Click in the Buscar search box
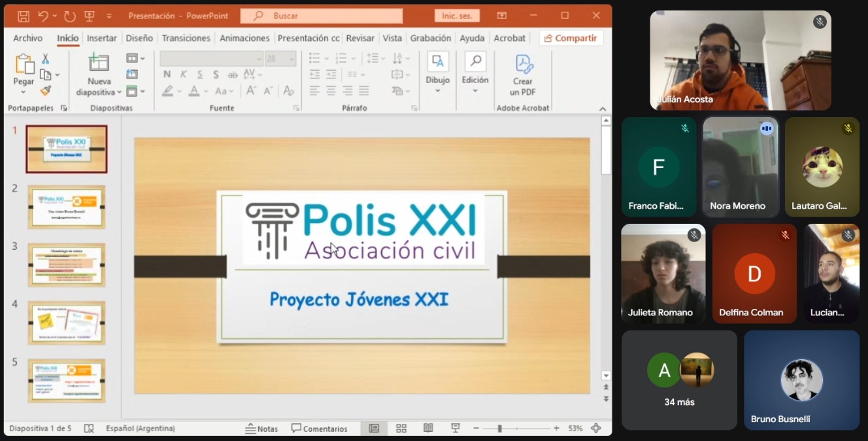 [x=322, y=16]
